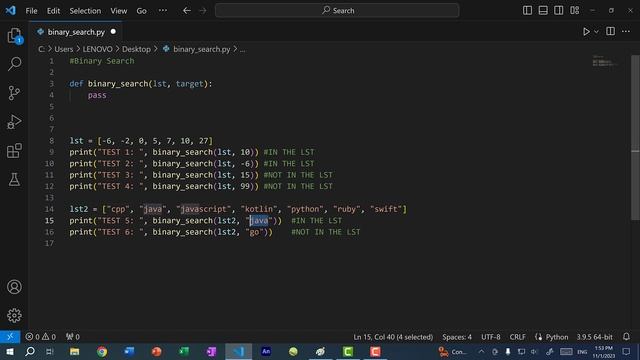The image size is (640, 360).
Task: Click line number 15 in the gutter
Action: point(49,220)
